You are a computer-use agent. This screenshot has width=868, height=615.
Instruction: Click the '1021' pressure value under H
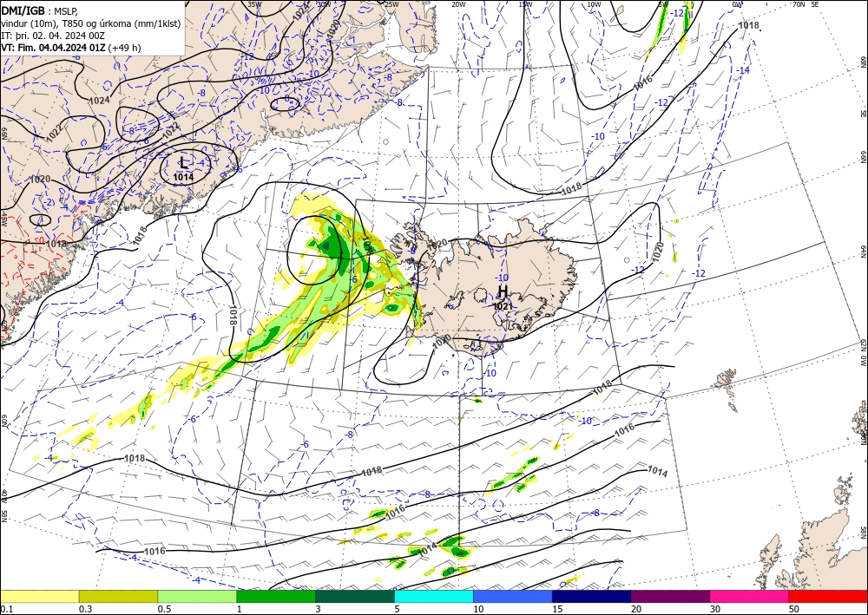tap(503, 306)
